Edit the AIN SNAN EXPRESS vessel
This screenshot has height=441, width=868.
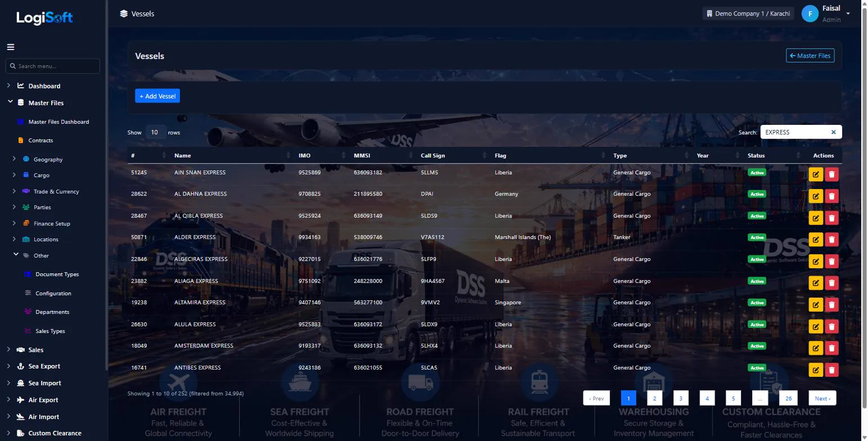click(x=815, y=174)
